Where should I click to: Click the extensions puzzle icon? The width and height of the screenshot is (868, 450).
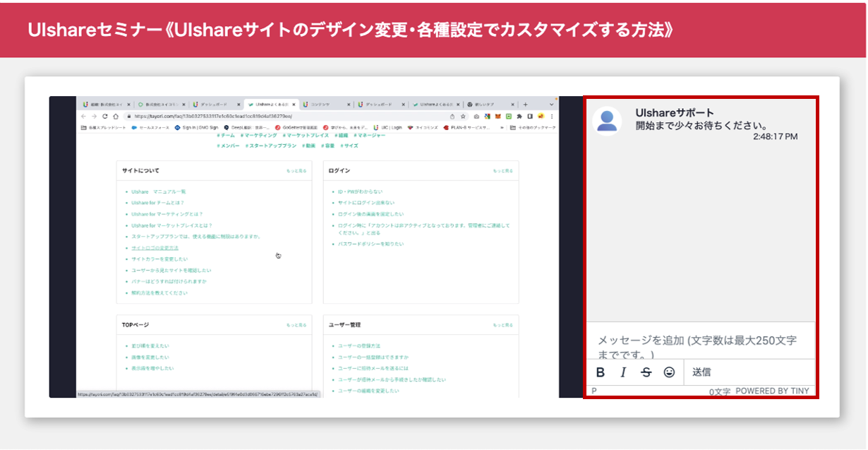coord(519,116)
